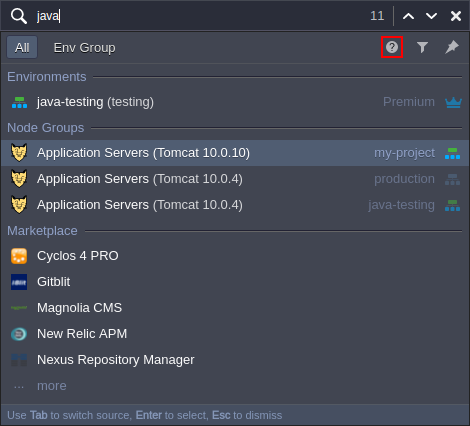Select Tomcat 10.0.4 production node group

235,179
